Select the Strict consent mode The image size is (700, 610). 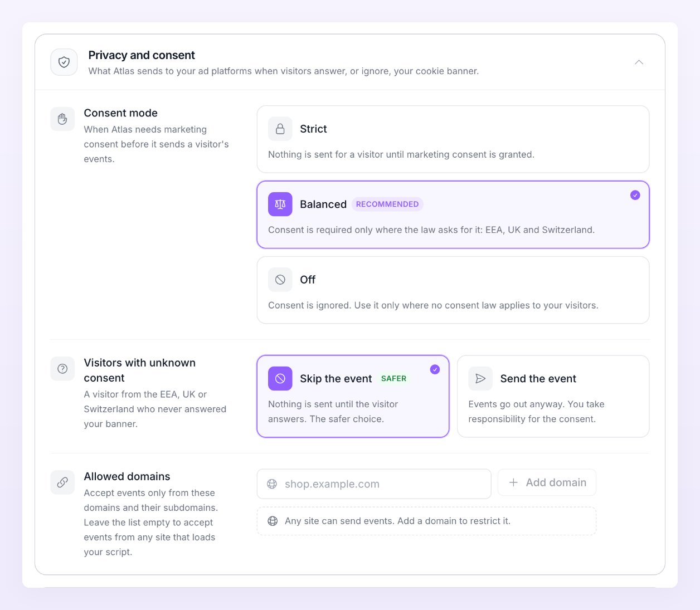coord(453,139)
